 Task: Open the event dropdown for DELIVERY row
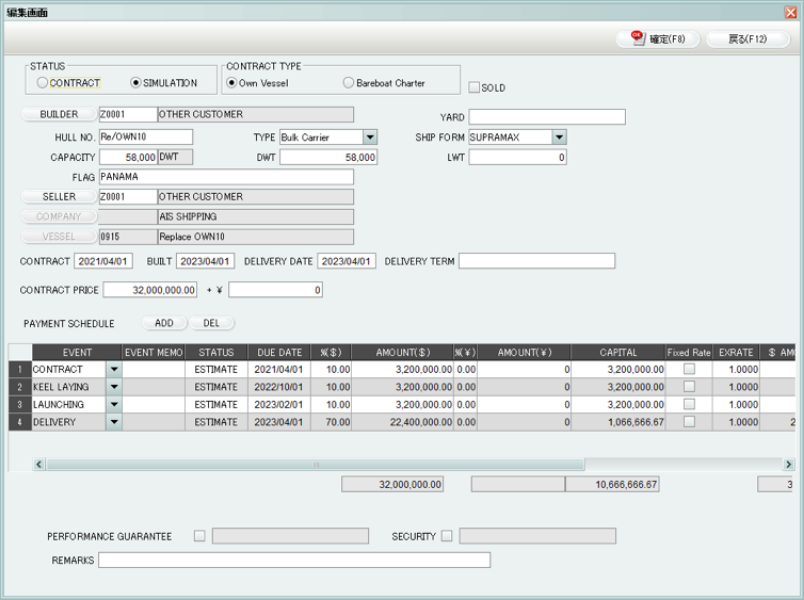pyautogui.click(x=113, y=423)
